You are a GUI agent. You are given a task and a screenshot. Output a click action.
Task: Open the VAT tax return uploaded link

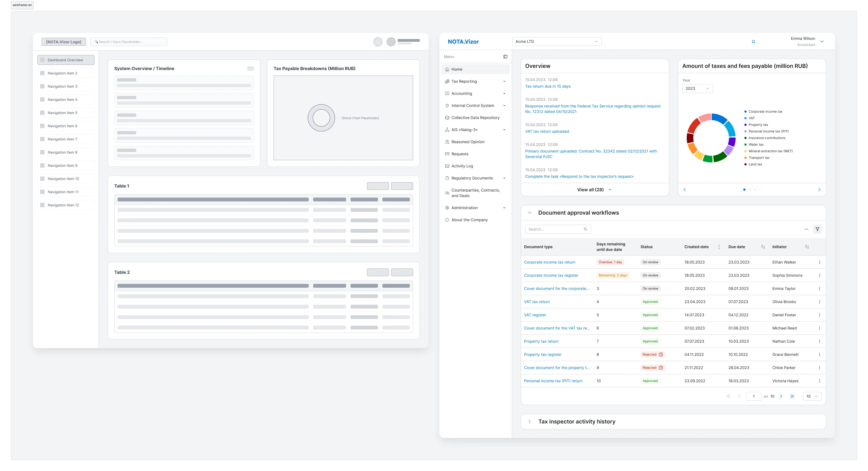click(x=547, y=131)
